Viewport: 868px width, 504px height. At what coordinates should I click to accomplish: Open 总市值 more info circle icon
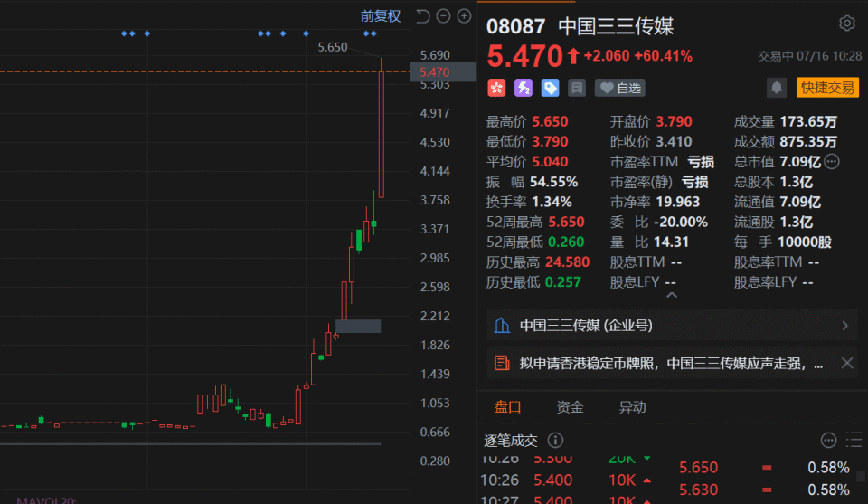[x=832, y=162]
